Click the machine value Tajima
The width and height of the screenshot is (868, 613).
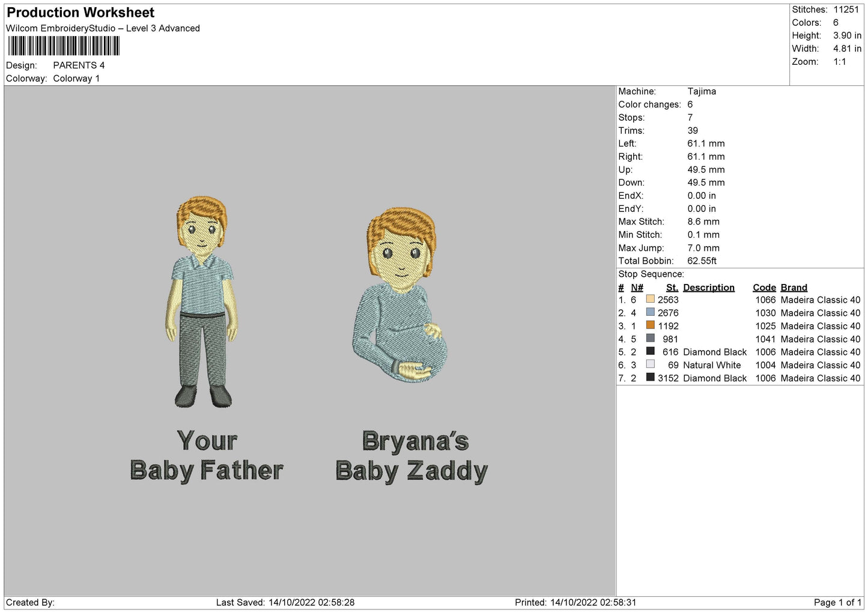point(702,91)
